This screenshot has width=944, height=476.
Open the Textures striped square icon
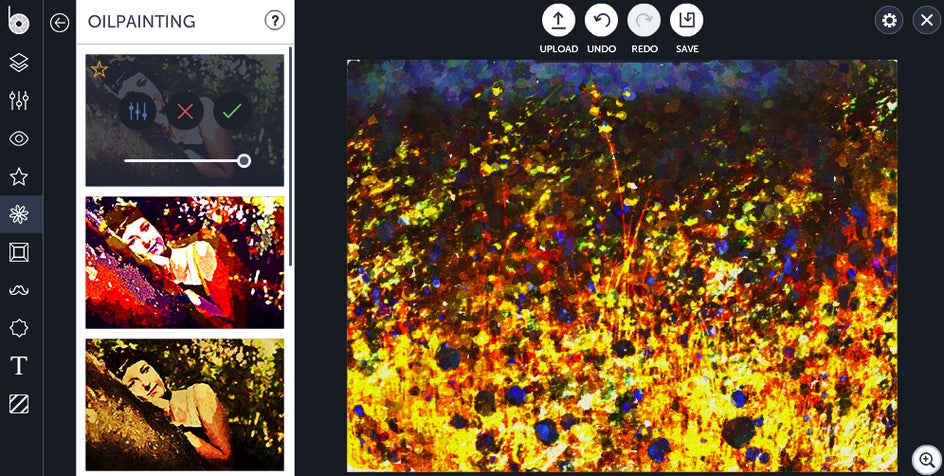pos(19,404)
